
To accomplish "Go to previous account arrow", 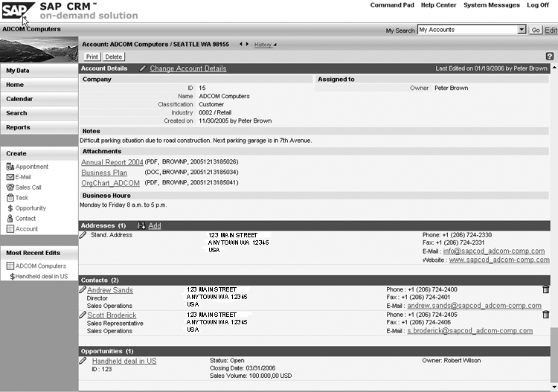I will [241, 44].
